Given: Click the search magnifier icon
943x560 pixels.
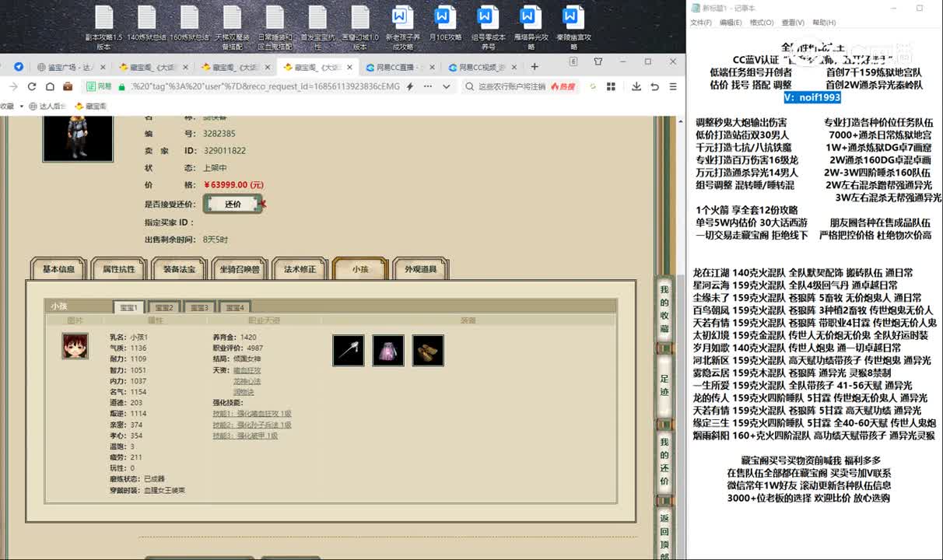Looking at the screenshot, I should [x=470, y=86].
